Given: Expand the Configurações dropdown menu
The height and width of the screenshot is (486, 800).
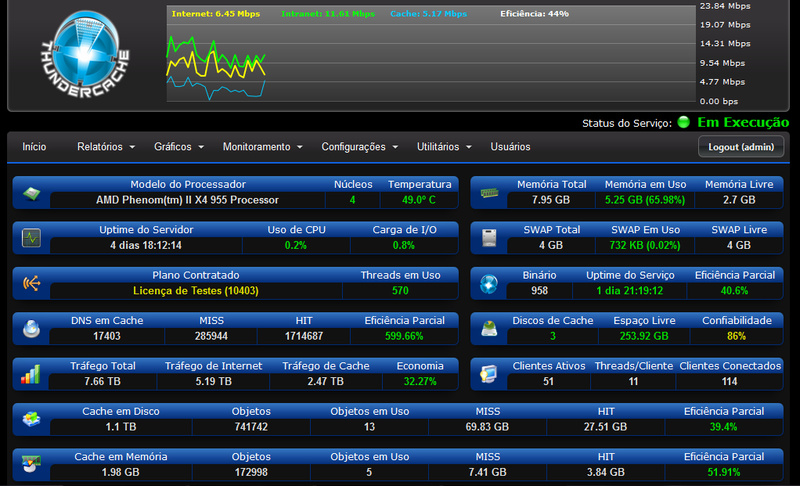Looking at the screenshot, I should [x=359, y=147].
